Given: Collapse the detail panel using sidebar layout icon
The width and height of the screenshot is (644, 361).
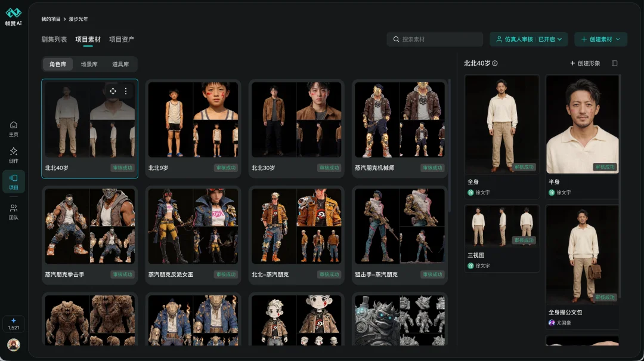Looking at the screenshot, I should (615, 63).
